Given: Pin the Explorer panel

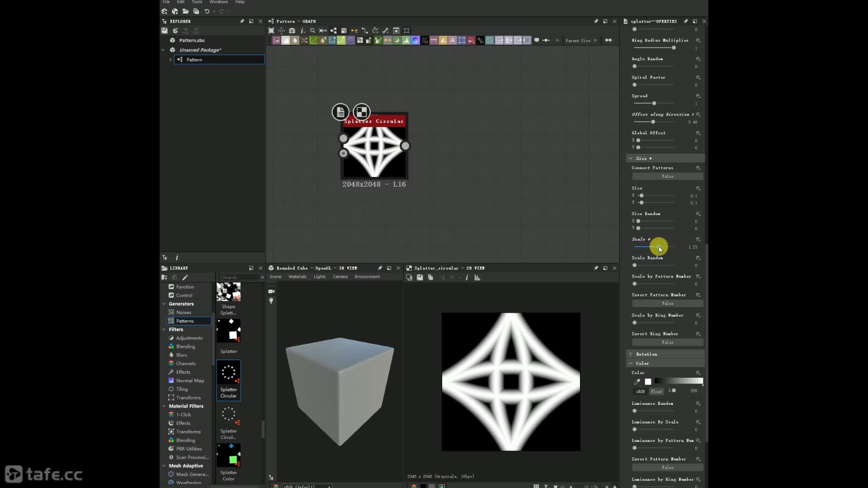Looking at the screenshot, I should point(242,21).
